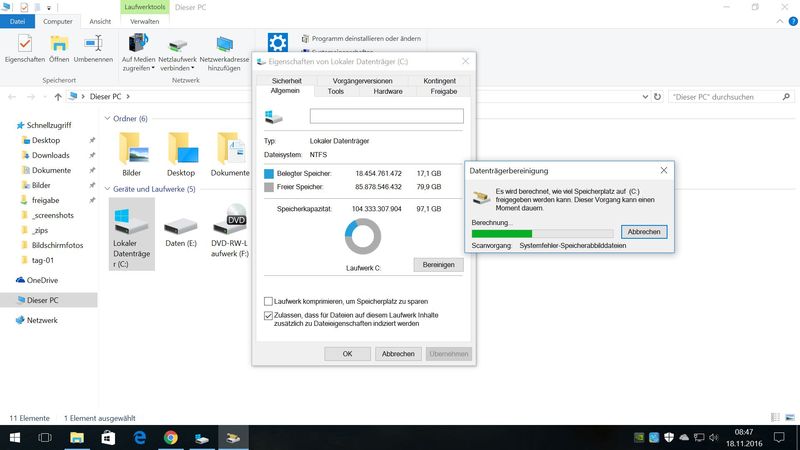800x450 pixels.
Task: Switch to the Ansicht ribbon tab
Action: coord(100,21)
